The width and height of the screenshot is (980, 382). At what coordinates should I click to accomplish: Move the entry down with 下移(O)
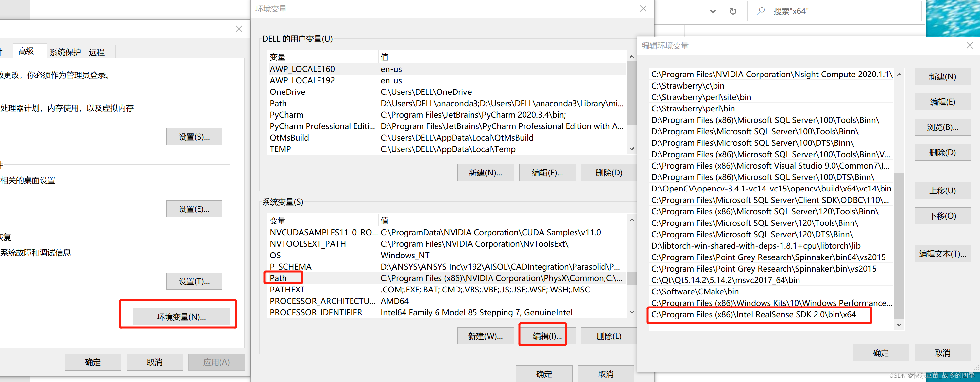(x=942, y=216)
